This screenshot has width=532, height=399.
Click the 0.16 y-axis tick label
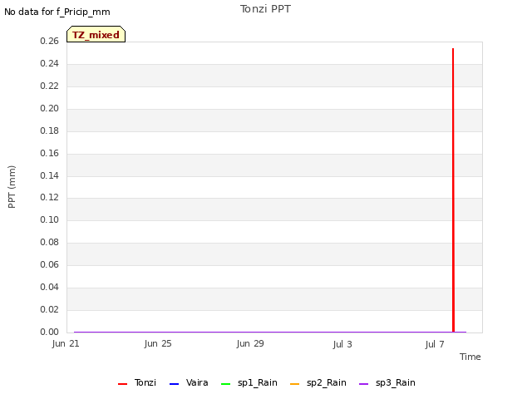click(50, 153)
